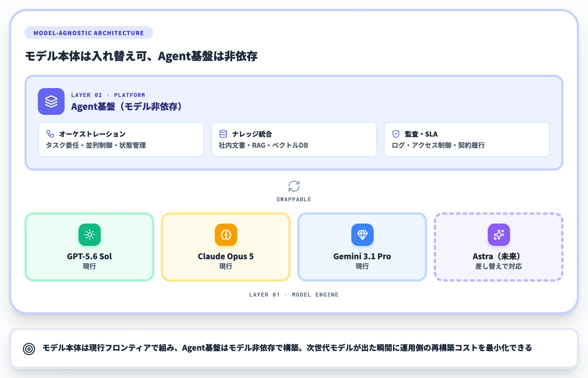The width and height of the screenshot is (588, 378).
Task: Click the LAYER 01 · MODEL ENGINE label
Action: pos(294,295)
